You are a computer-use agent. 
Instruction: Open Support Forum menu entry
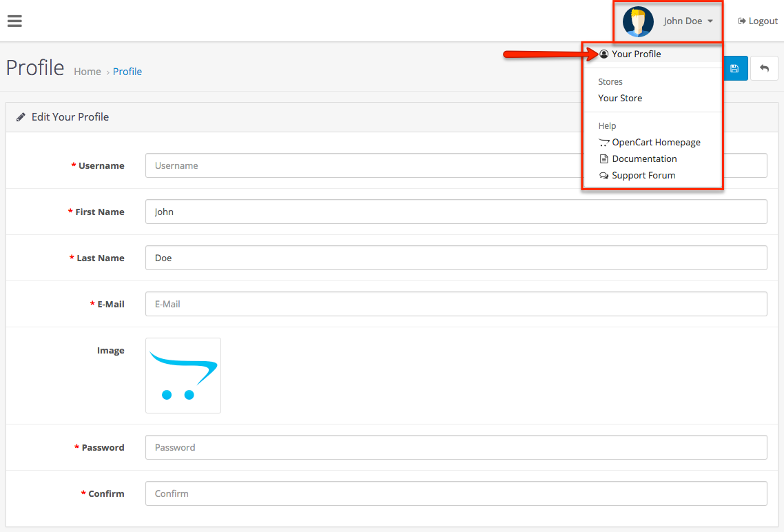[x=637, y=176]
